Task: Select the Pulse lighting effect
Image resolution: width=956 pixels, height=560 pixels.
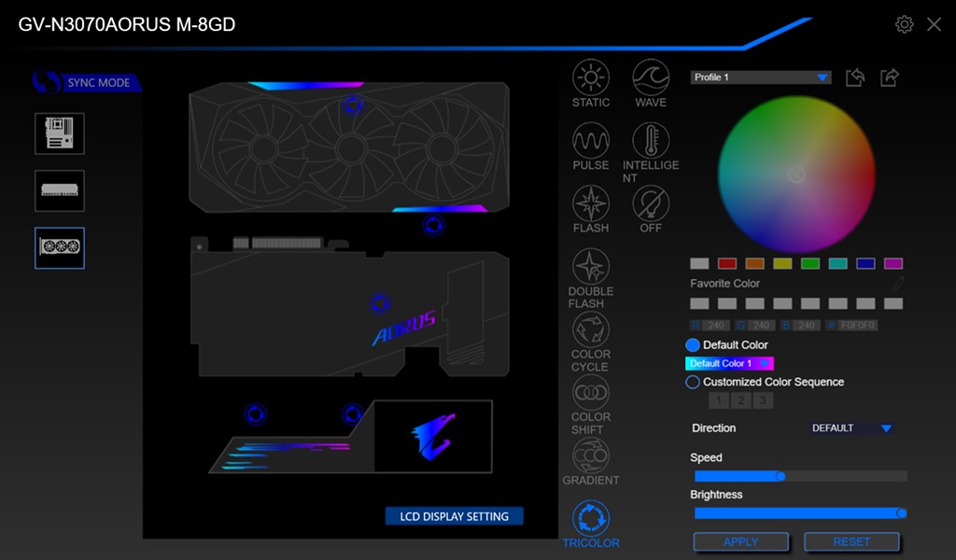Action: click(590, 141)
